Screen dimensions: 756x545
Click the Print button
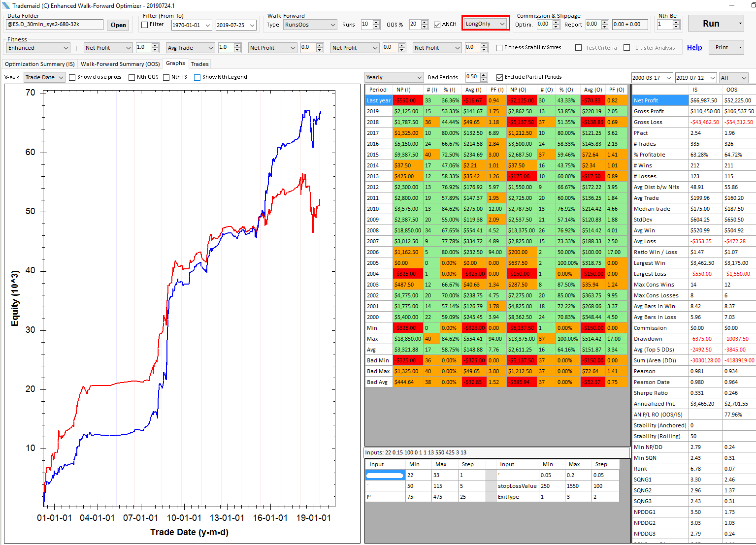coord(722,48)
